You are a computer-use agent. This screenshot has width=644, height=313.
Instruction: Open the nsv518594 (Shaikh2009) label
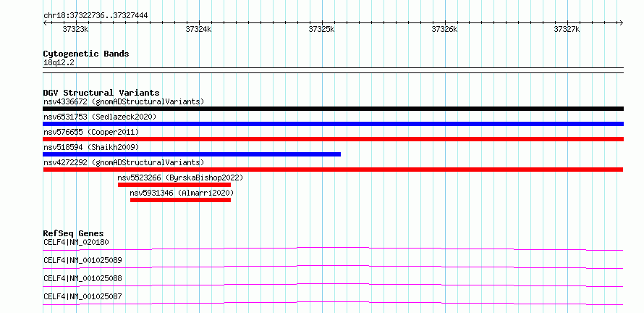(x=91, y=147)
